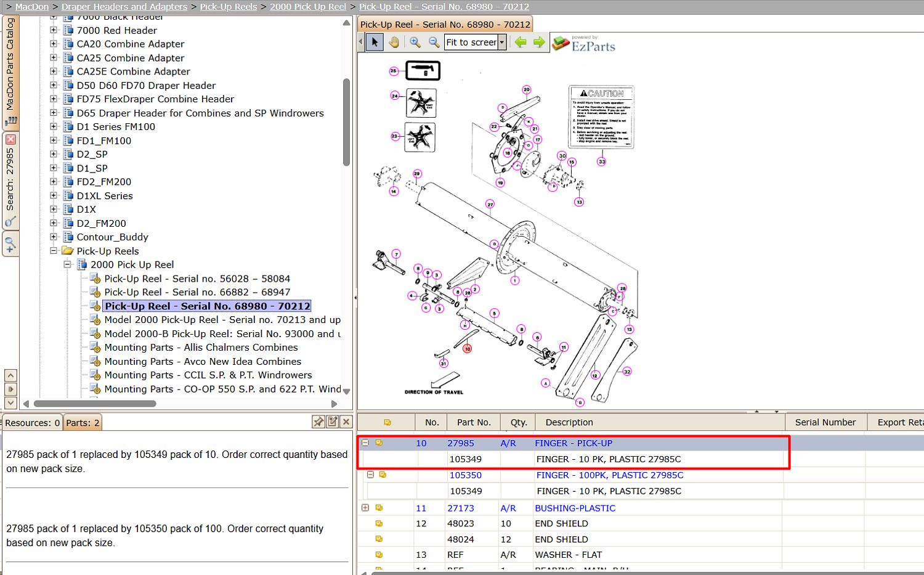Click the catalog icon beside FD75 FlexDraper Combine Header
This screenshot has height=575, width=924.
coord(68,99)
